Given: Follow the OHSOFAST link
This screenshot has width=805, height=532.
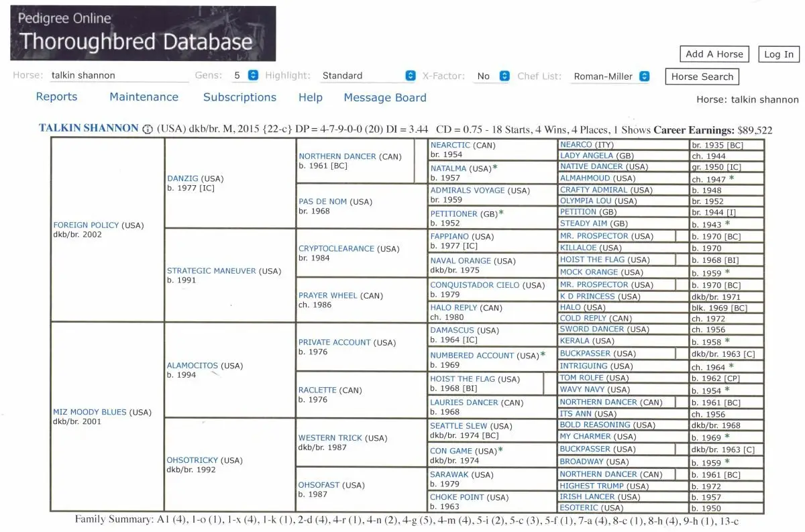Looking at the screenshot, I should click(319, 485).
